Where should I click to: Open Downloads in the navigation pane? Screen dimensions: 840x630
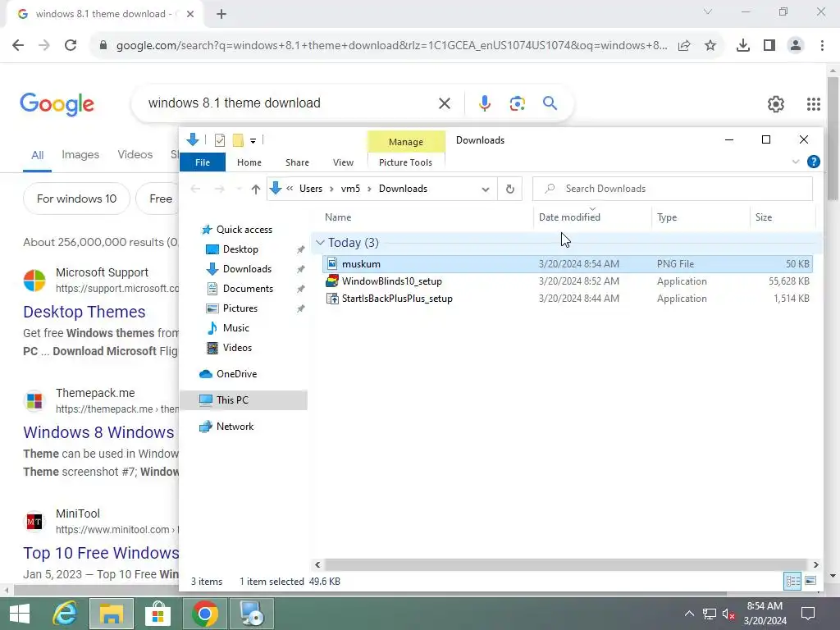pos(247,269)
